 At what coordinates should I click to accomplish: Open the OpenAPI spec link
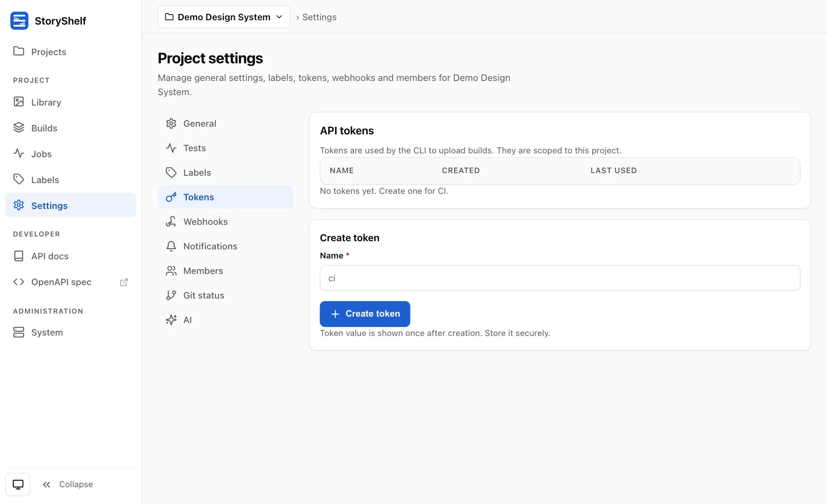click(71, 282)
